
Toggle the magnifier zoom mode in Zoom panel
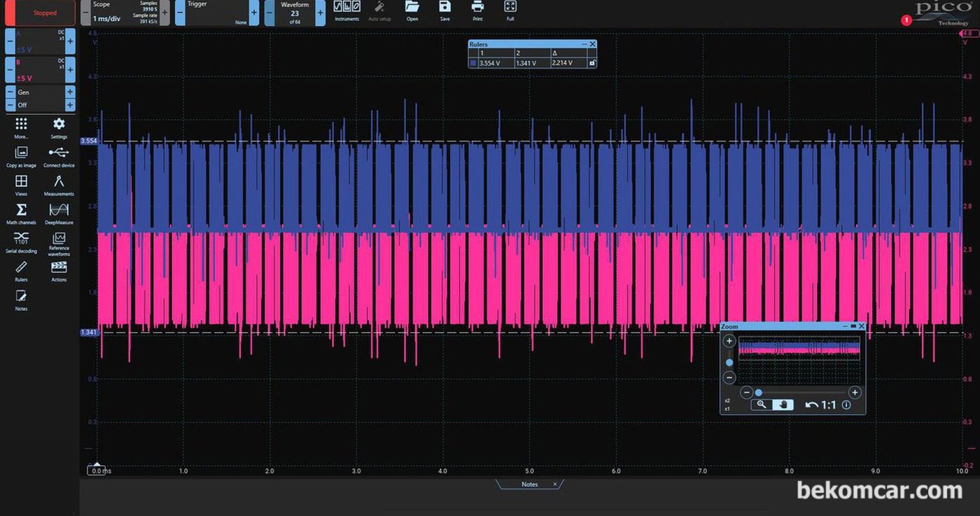pyautogui.click(x=762, y=405)
